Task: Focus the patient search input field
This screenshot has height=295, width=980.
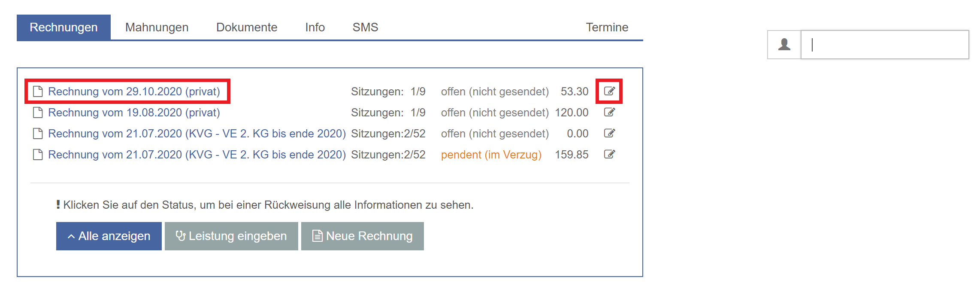Action: (x=885, y=45)
